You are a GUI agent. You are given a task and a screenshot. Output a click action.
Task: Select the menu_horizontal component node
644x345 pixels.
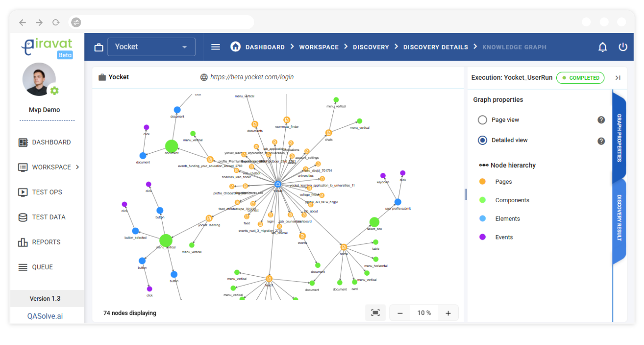pos(375,259)
